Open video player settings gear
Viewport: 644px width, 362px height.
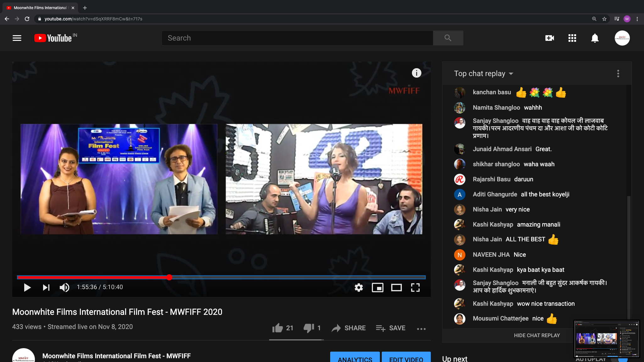pos(358,287)
